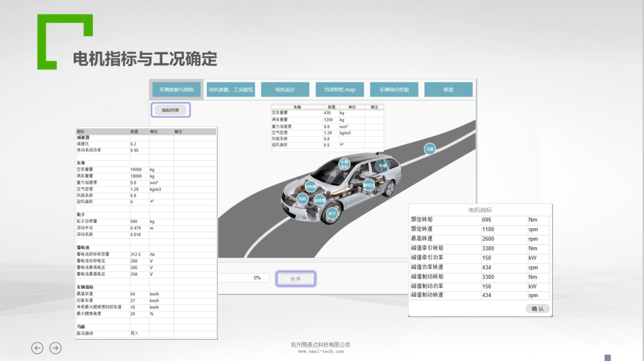This screenshot has width=644, height=361.
Task: Go to next slide with right arrow
Action: point(55,348)
